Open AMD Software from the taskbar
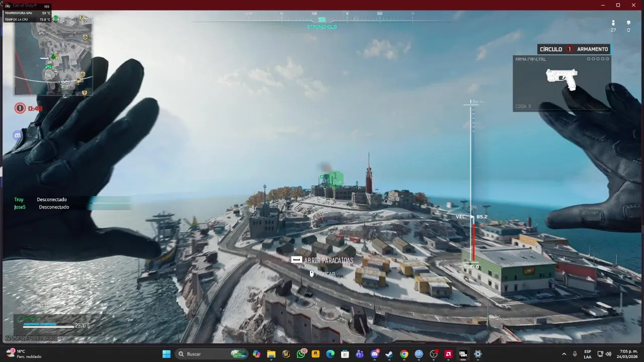644x362 pixels. [x=448, y=354]
